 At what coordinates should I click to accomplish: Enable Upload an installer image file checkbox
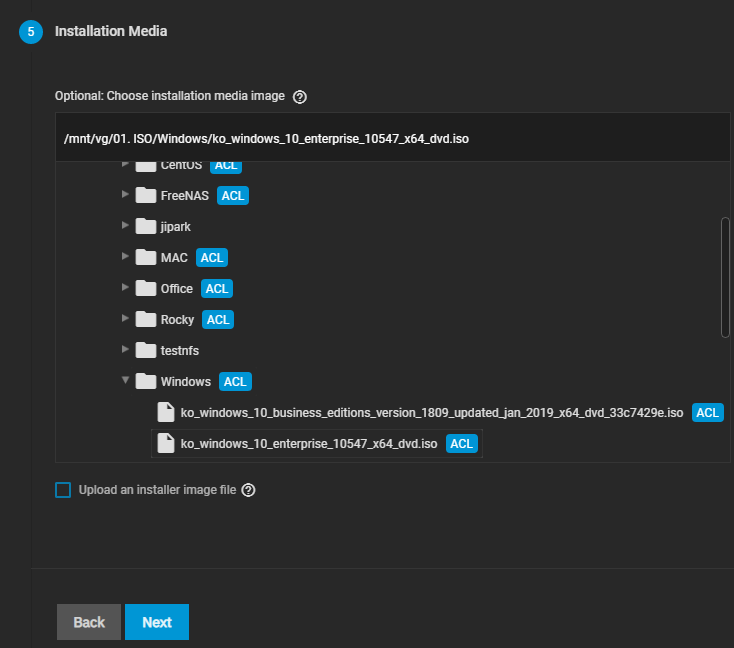click(64, 490)
